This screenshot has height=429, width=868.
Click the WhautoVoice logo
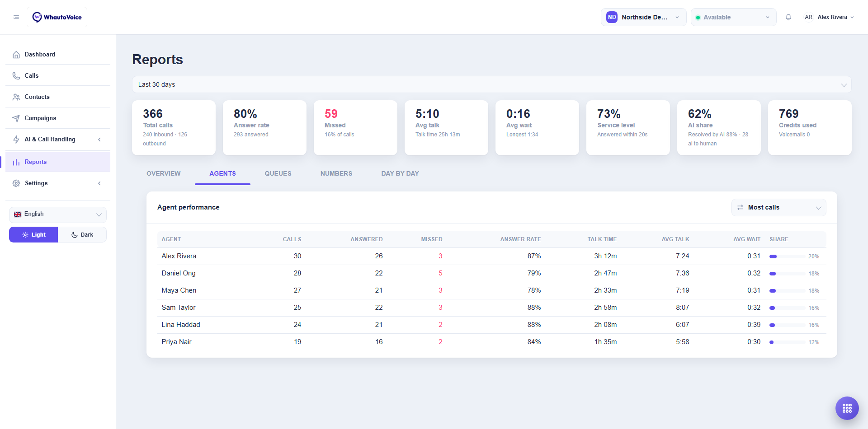coord(57,17)
